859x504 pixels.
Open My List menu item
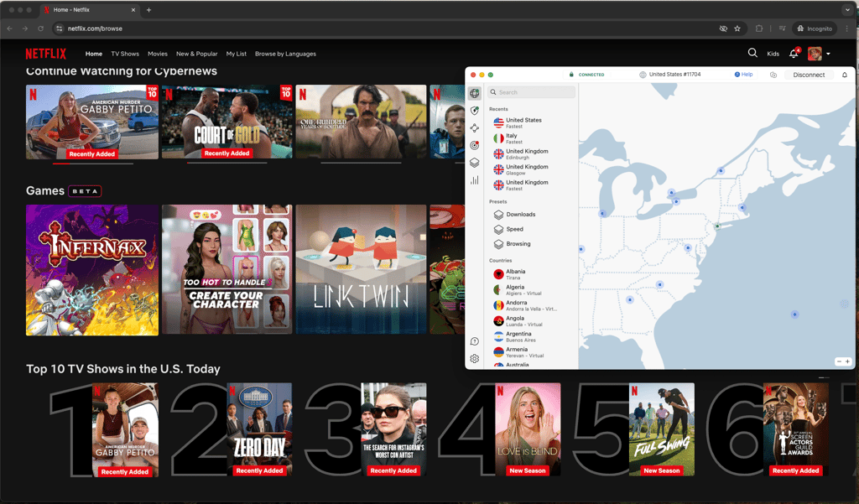click(236, 54)
